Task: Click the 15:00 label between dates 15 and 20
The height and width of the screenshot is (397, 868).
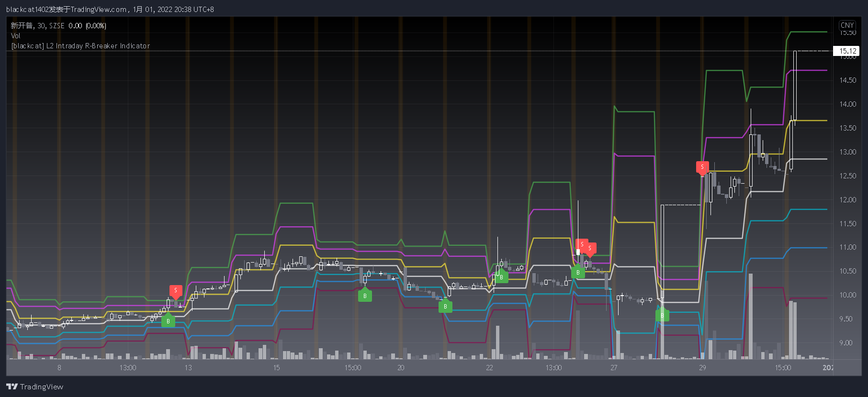Action: (353, 368)
